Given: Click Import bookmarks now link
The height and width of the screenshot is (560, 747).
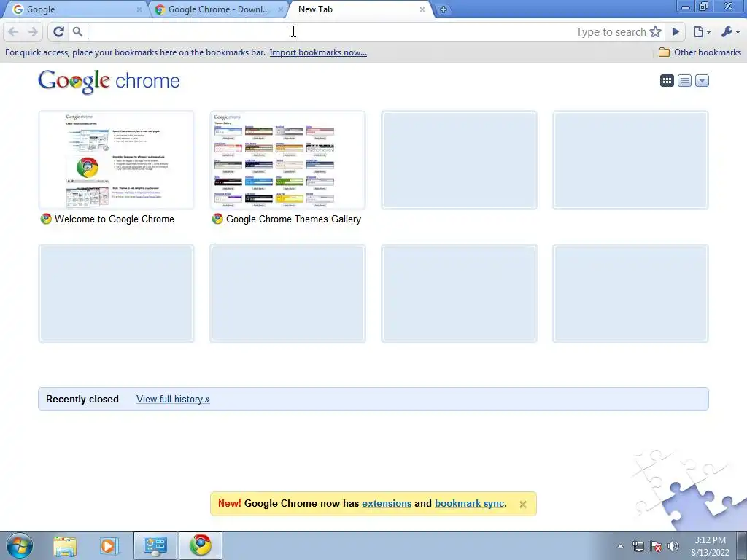Looking at the screenshot, I should coord(318,52).
